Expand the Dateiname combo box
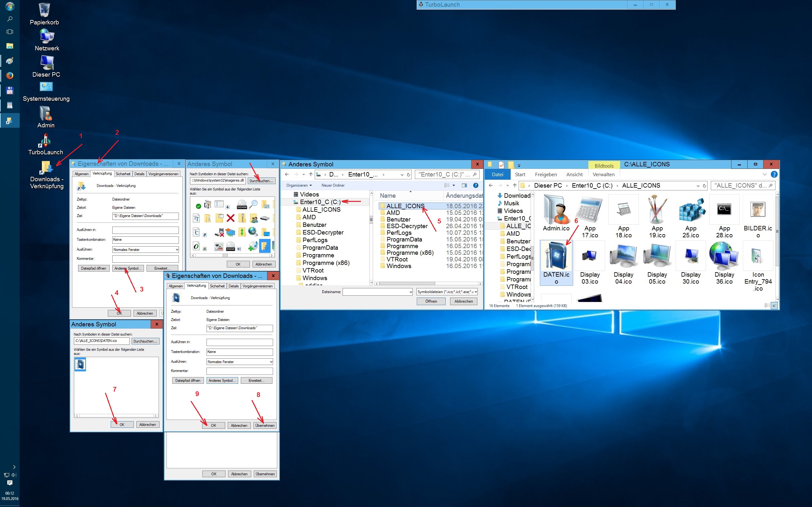 coord(410,292)
